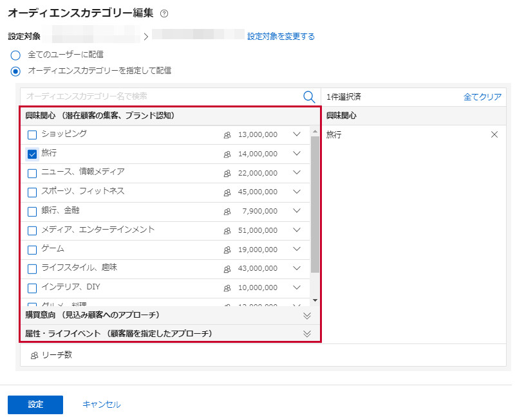Remove 旅行 using the X icon
The width and height of the screenshot is (526, 420).
pyautogui.click(x=494, y=135)
